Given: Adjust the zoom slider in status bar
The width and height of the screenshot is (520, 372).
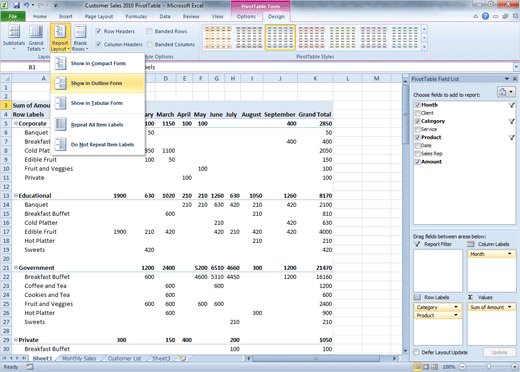Looking at the screenshot, I should (489, 367).
